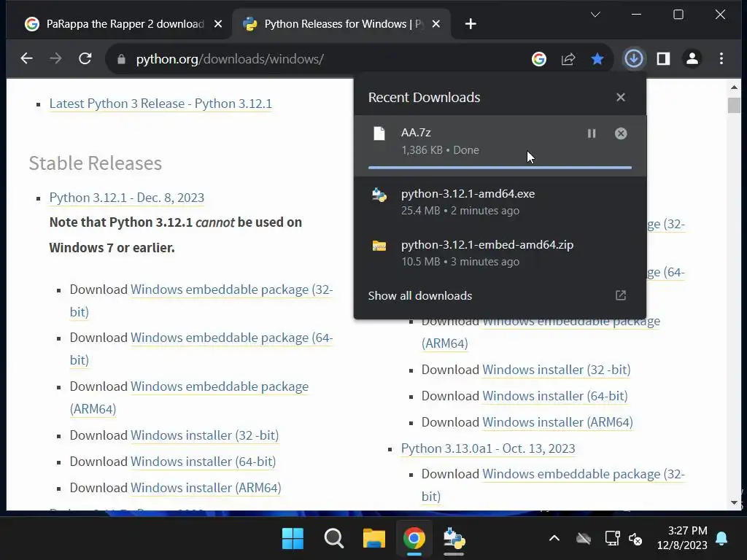Close the Python Releases tab
Screen dimensions: 747x560
click(x=436, y=24)
